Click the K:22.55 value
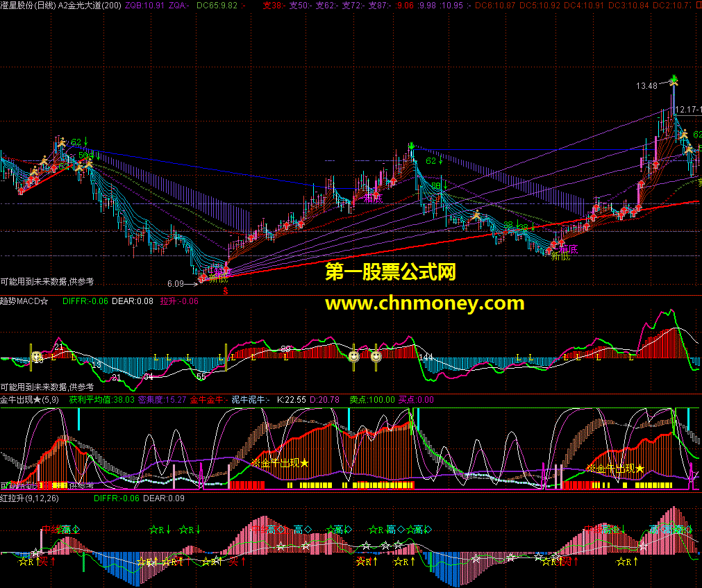702x588 pixels. (x=292, y=400)
